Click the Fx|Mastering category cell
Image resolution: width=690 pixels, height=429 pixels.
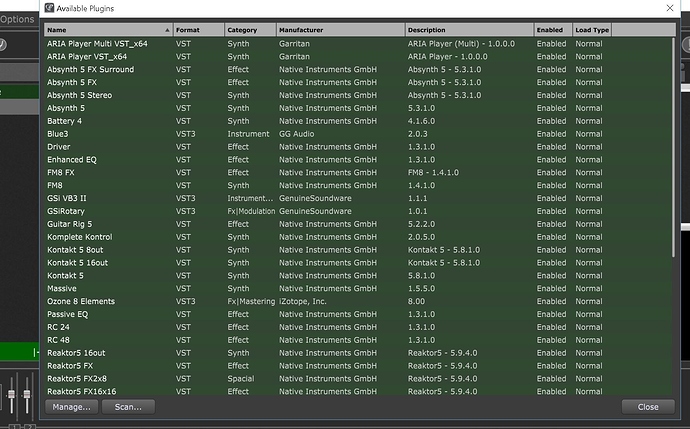(x=251, y=301)
